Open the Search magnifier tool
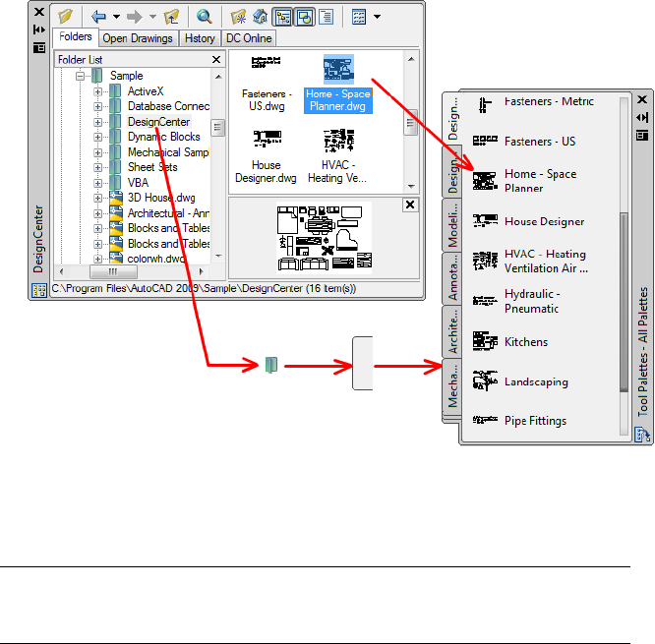This screenshot has width=655, height=644. [x=205, y=17]
